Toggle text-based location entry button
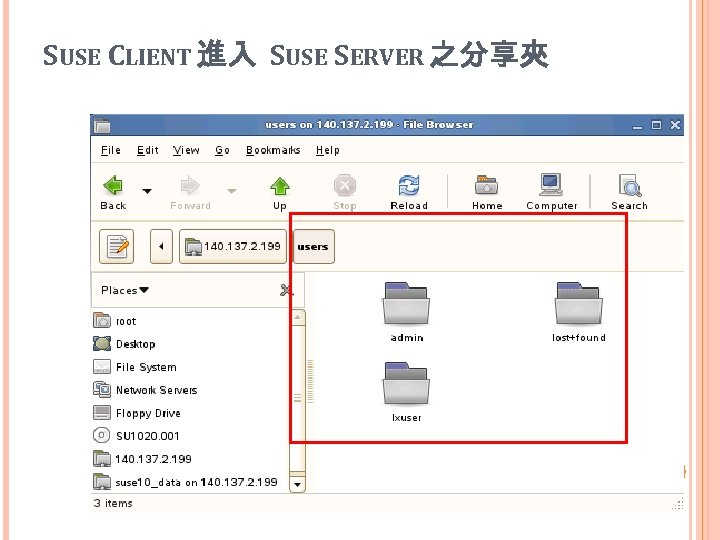The height and width of the screenshot is (540, 720). (117, 247)
